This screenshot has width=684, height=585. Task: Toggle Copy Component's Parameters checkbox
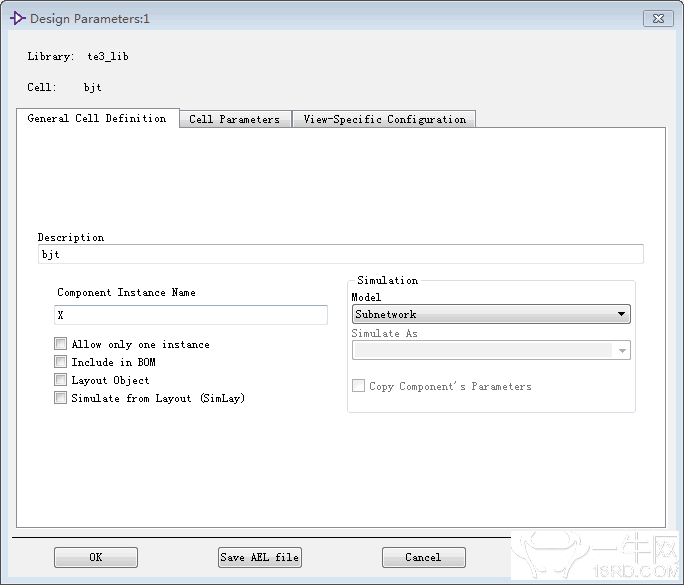click(359, 386)
